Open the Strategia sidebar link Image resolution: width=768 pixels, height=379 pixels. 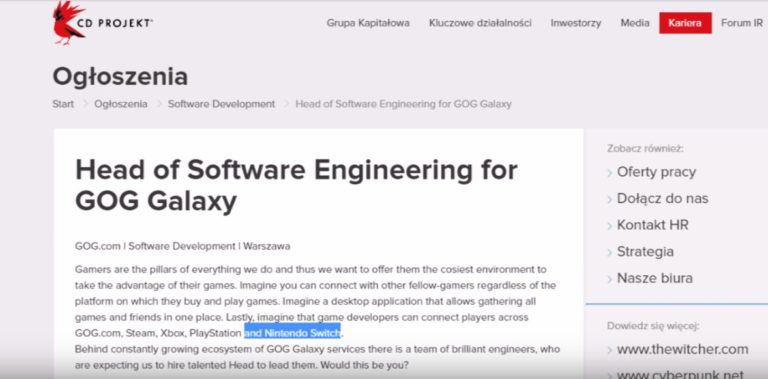(x=645, y=252)
